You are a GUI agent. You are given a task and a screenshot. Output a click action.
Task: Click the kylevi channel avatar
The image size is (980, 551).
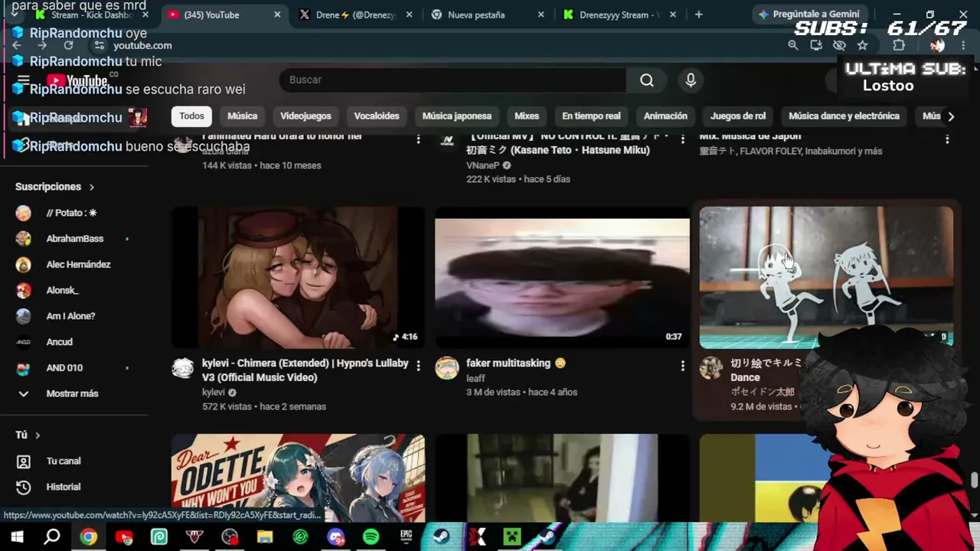pos(183,368)
